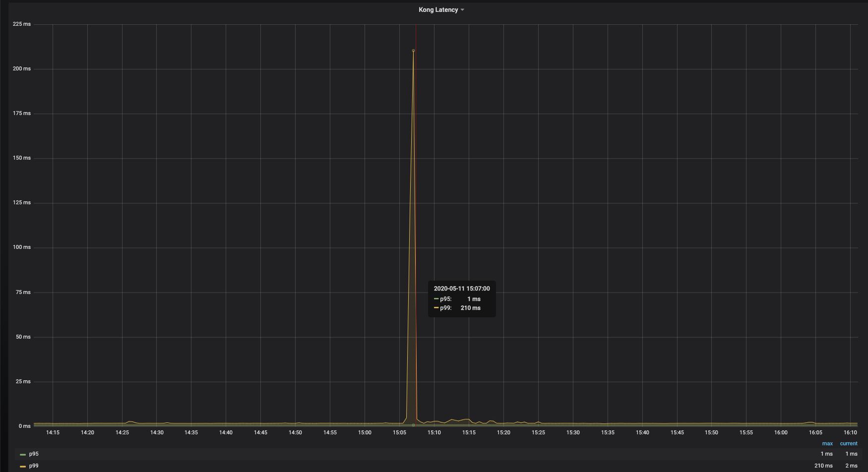This screenshot has height=472, width=868.
Task: Sort the legend by the current column
Action: tap(849, 443)
